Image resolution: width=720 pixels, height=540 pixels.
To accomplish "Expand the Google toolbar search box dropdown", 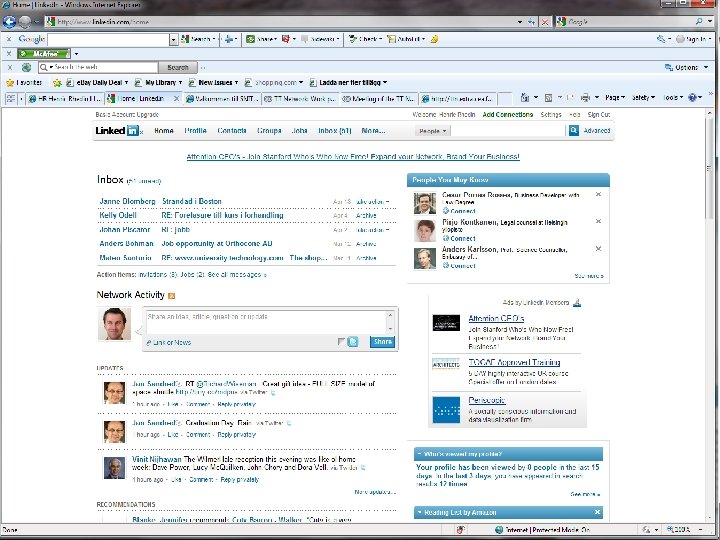I will (x=173, y=39).
